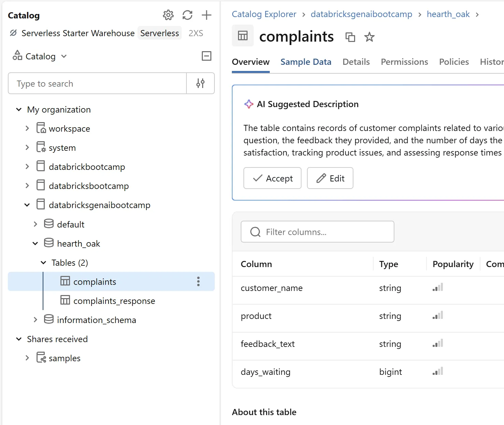Viewport: 504px width, 425px height.
Task: Collapse the My organization section
Action: [x=19, y=109]
